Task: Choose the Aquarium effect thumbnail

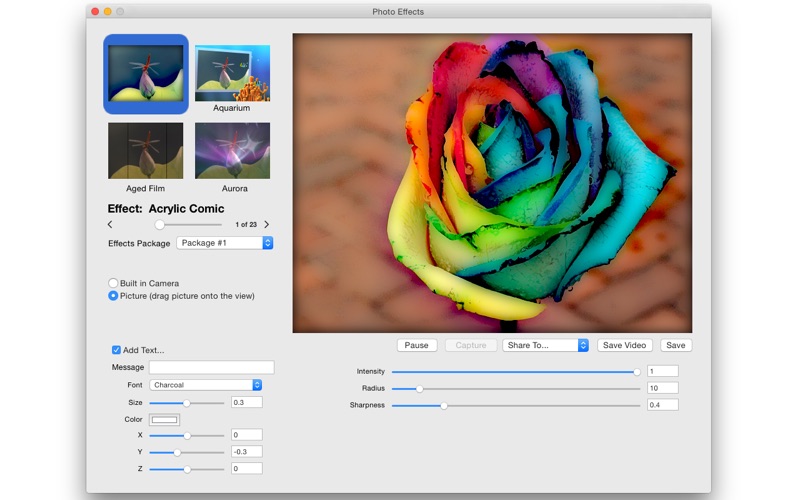Action: pyautogui.click(x=232, y=73)
